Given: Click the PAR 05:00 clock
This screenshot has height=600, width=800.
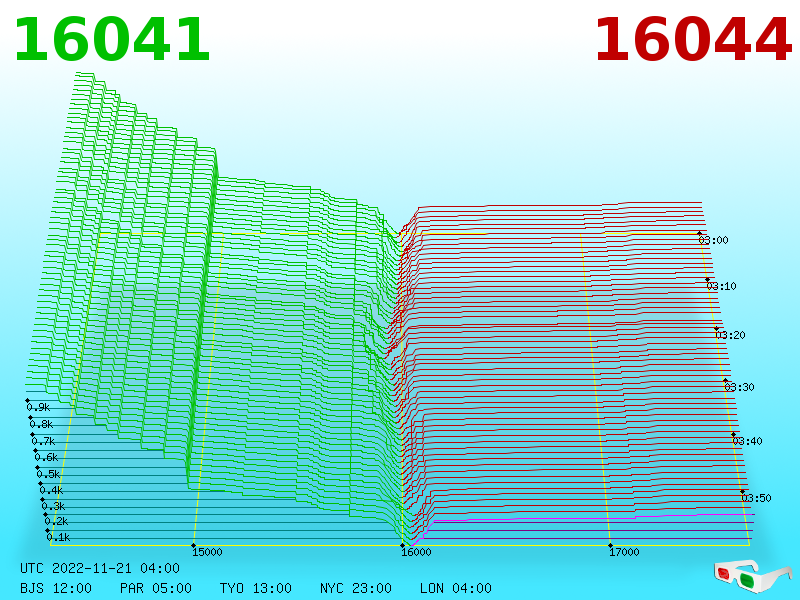Looking at the screenshot, I should point(156,588).
